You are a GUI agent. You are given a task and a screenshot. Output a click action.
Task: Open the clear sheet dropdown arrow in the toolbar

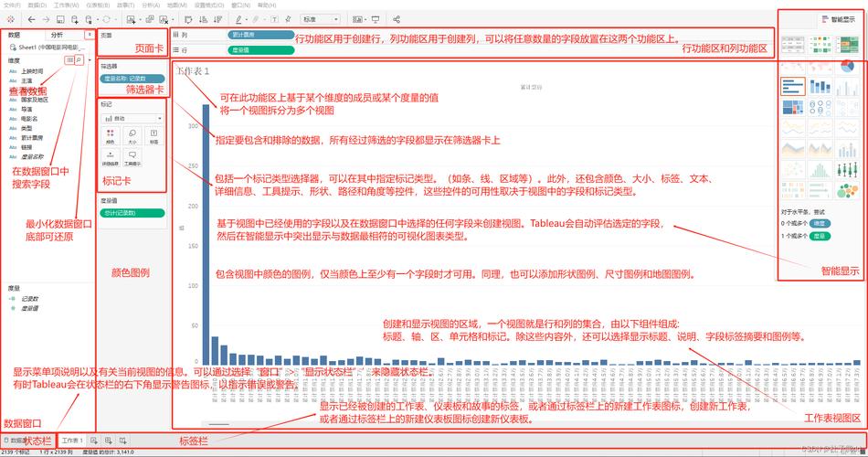coord(172,20)
